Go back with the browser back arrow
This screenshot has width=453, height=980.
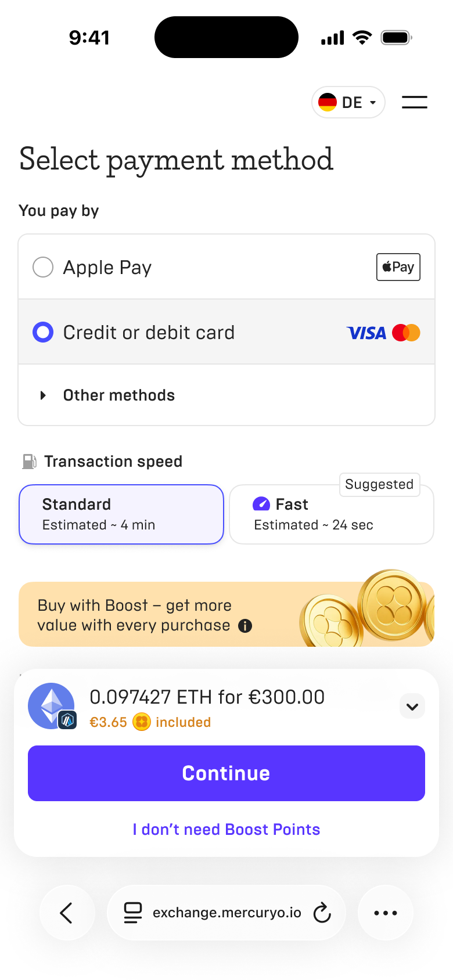tap(67, 913)
